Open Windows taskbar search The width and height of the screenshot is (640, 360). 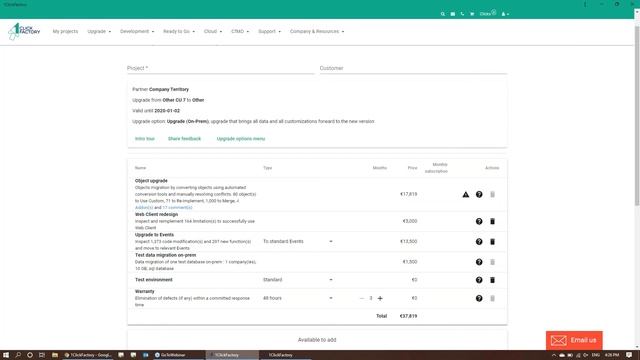coord(18,355)
